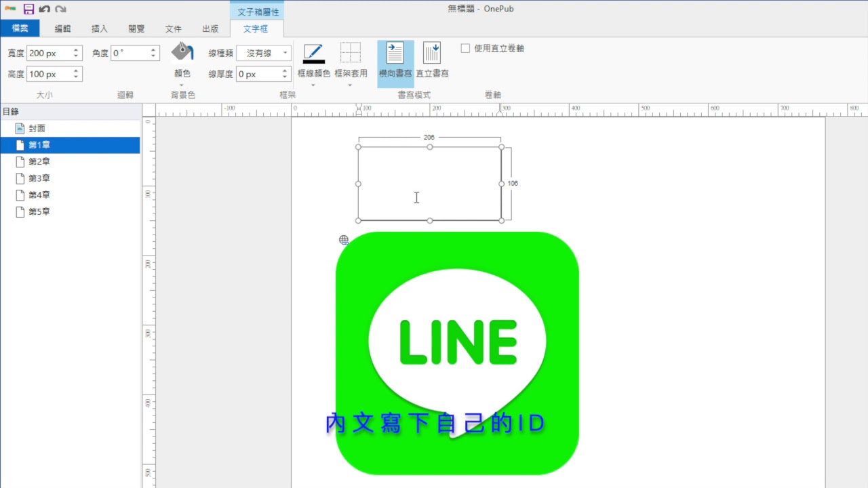Click the OnePub app logo icon
Screen dimensions: 868x488
point(10,9)
